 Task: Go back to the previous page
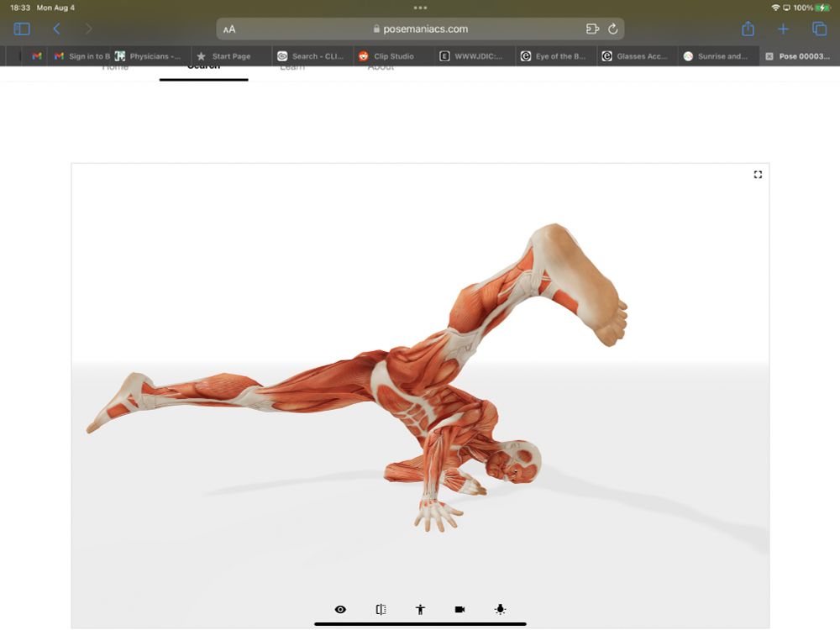tap(56, 29)
